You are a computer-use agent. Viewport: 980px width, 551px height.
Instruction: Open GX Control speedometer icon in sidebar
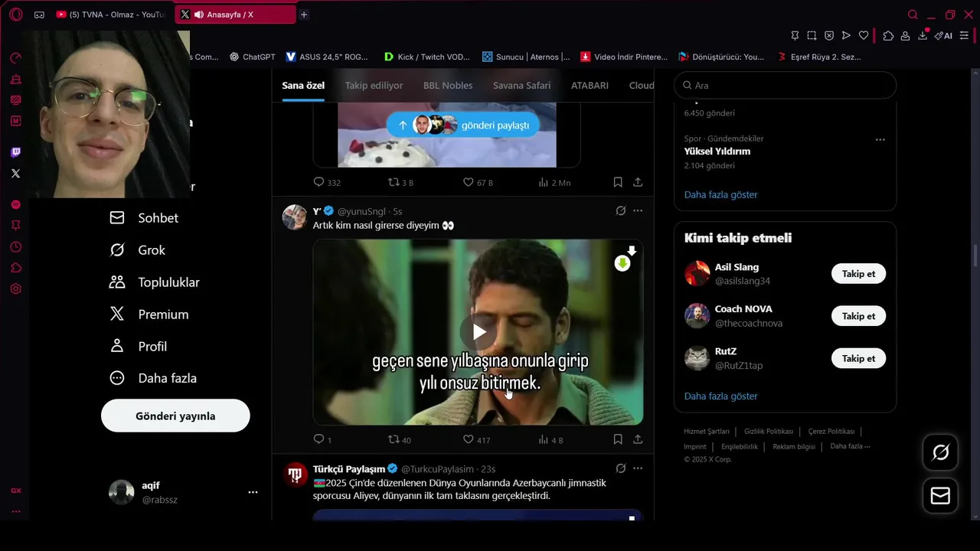click(x=15, y=58)
